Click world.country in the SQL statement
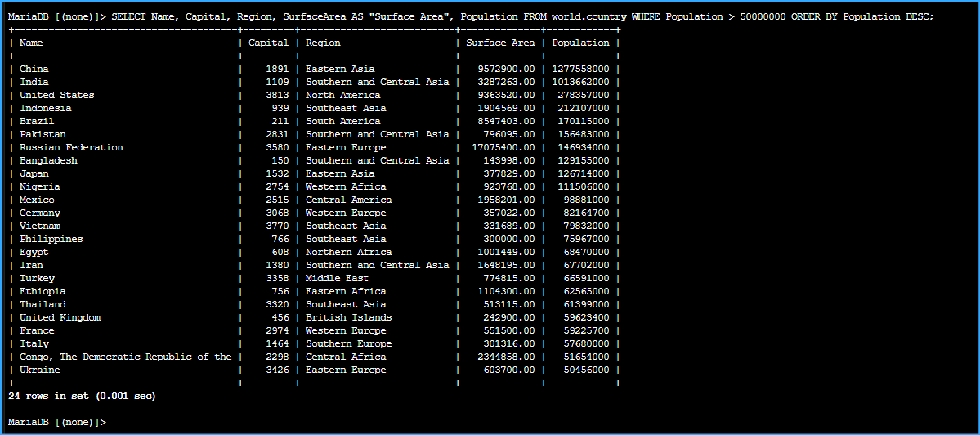980x435 pixels. click(589, 17)
